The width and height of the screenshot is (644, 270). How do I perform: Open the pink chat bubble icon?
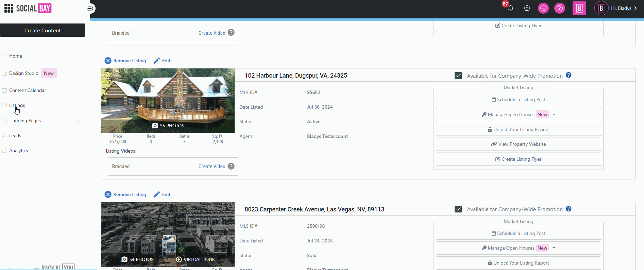point(543,8)
